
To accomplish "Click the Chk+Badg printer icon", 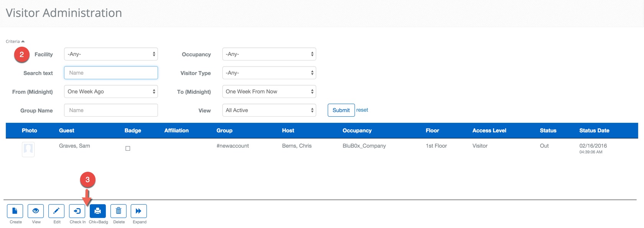I will coord(98,211).
